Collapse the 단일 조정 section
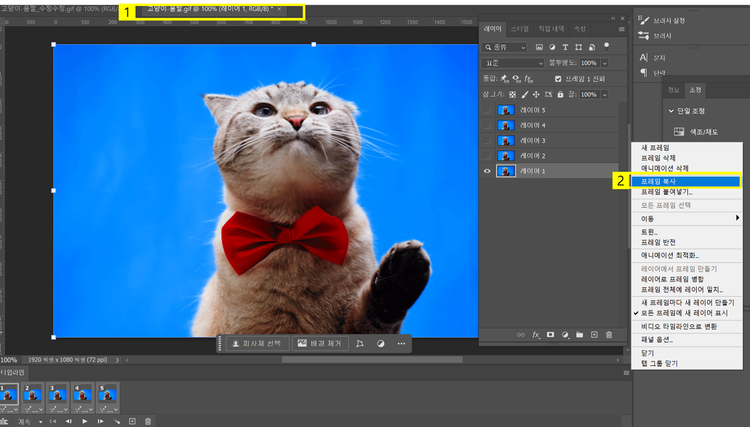The image size is (750, 427). click(671, 110)
